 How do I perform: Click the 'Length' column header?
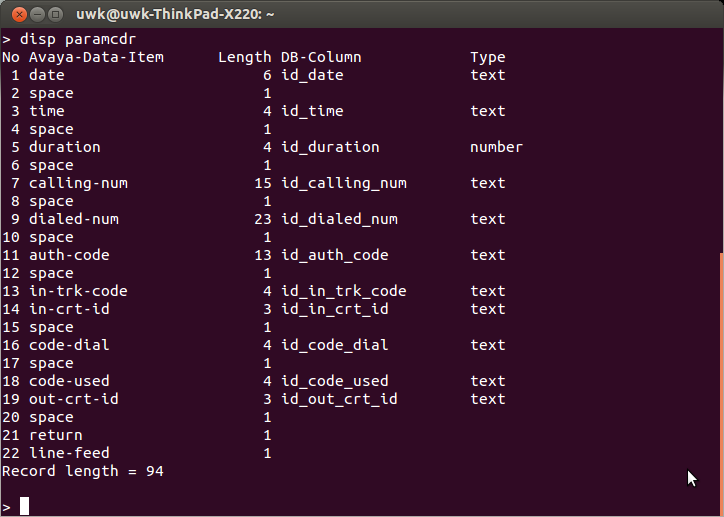tap(244, 57)
